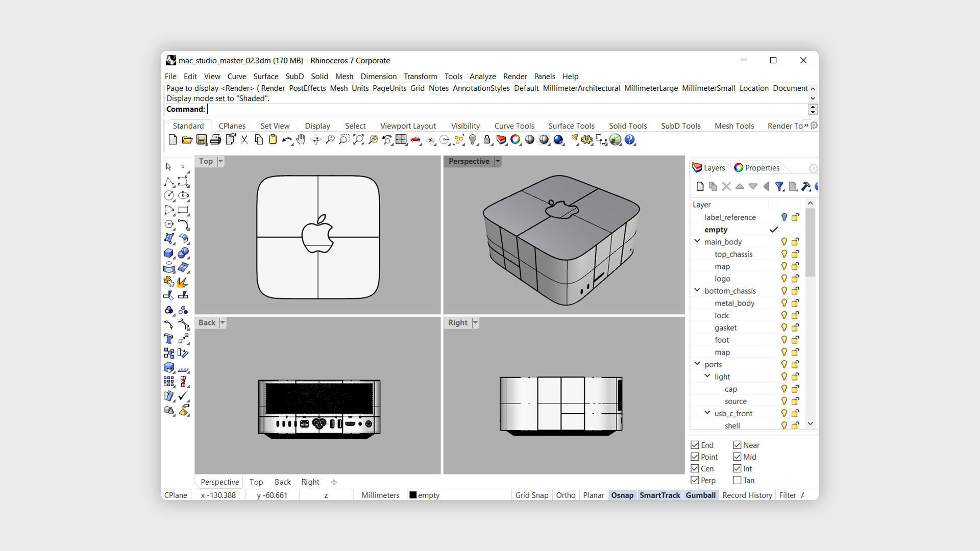The width and height of the screenshot is (980, 551).
Task: Select the Text object T tool
Action: [169, 339]
